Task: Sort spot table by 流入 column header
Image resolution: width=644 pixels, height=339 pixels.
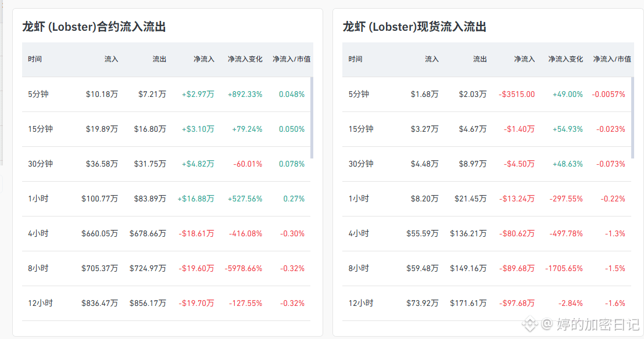Action: pos(432,59)
